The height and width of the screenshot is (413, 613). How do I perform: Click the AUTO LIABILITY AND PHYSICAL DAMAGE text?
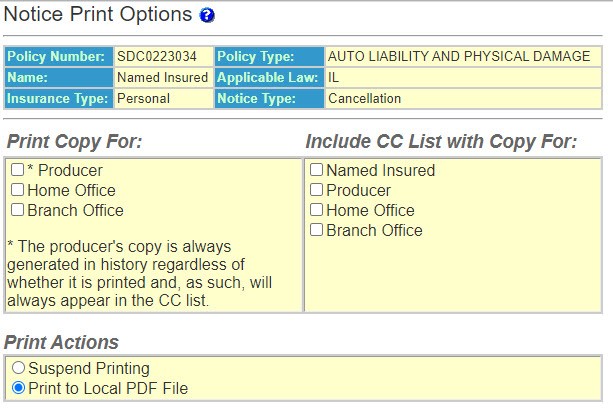click(x=459, y=56)
